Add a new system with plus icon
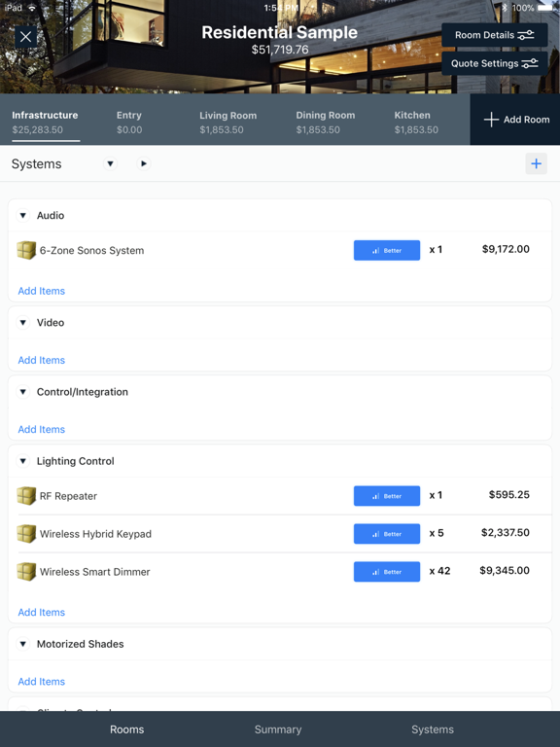This screenshot has height=747, width=560. [x=537, y=163]
